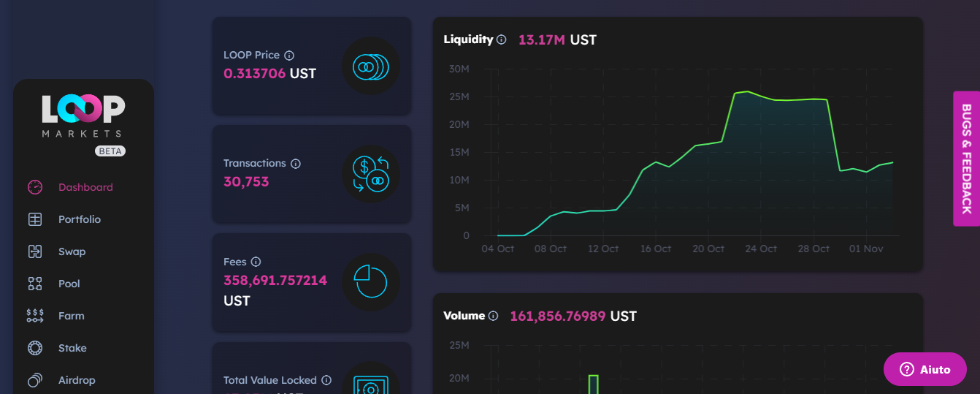Click the 15M label on Liquidity chart
Image resolution: width=980 pixels, height=394 pixels.
pos(459,152)
